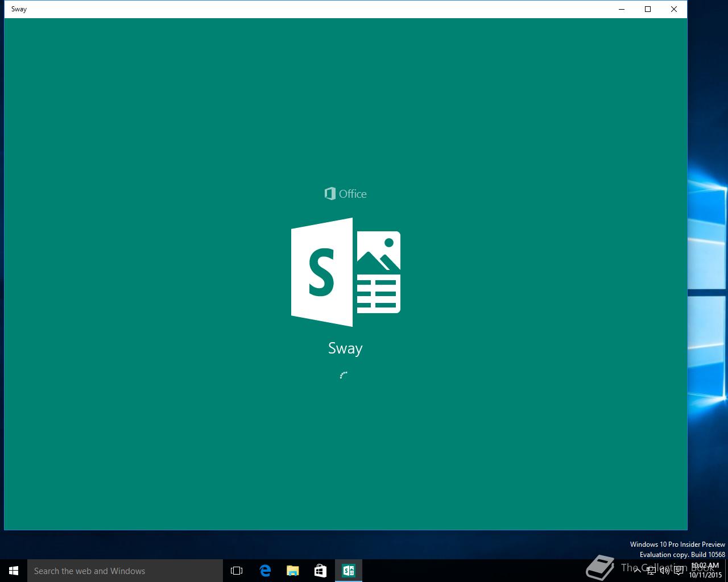Image resolution: width=728 pixels, height=582 pixels.
Task: Click the 'Sway' window title text
Action: pyautogui.click(x=19, y=9)
